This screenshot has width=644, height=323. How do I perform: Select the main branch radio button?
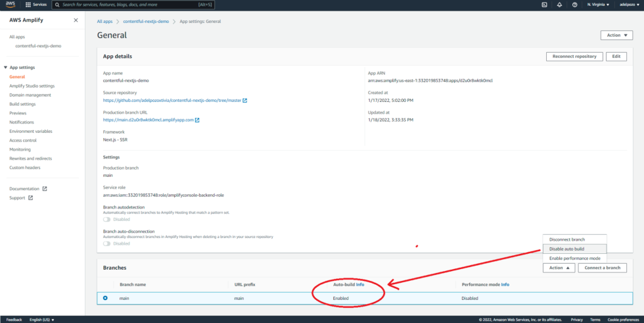pos(105,298)
